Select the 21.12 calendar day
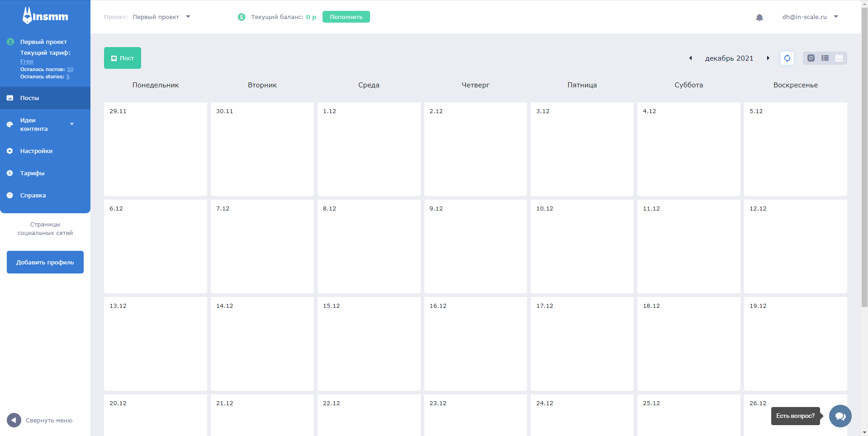868x436 pixels. pos(262,415)
